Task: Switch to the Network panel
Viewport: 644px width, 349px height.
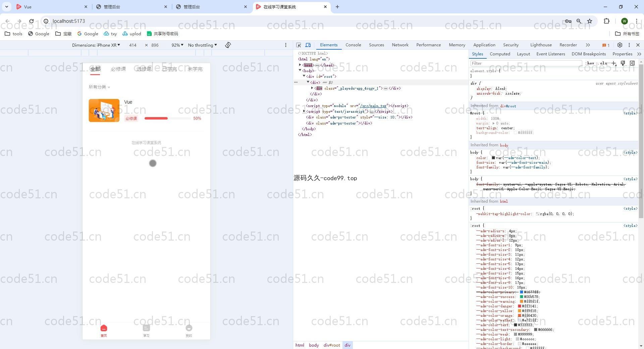Action: (x=400, y=45)
